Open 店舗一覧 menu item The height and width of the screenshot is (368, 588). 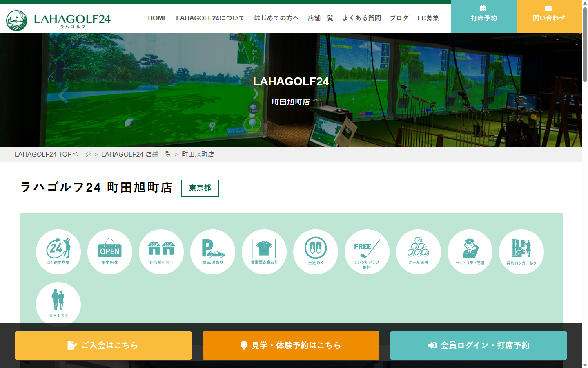click(321, 18)
